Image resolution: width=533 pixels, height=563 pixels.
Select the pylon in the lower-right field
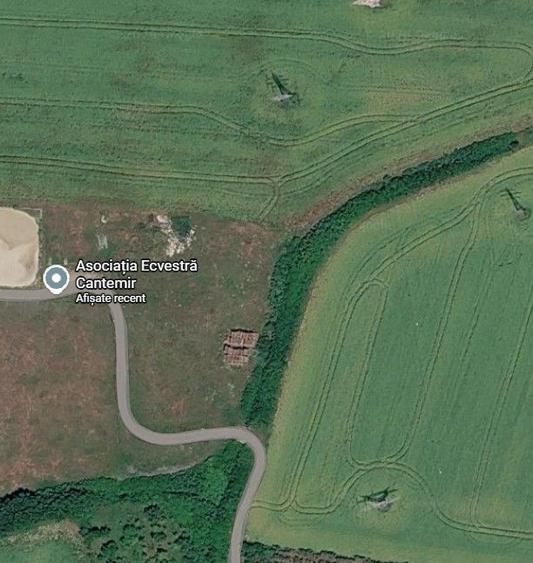(379, 499)
